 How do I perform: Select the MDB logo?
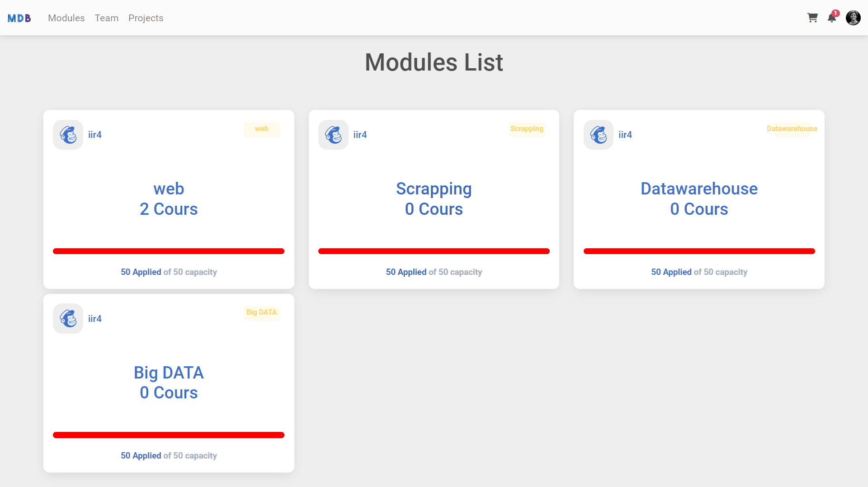(x=20, y=18)
